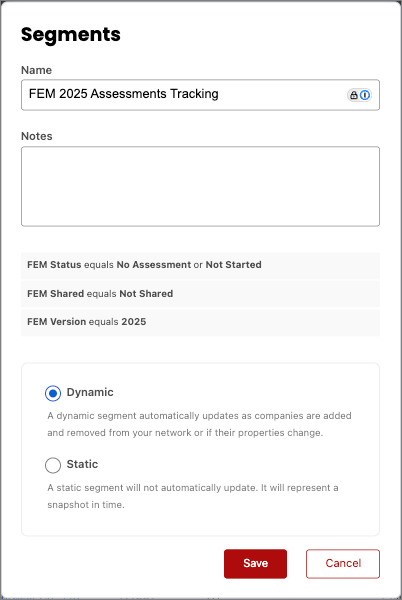Click the static segment description text
This screenshot has width=402, height=600.
[x=193, y=496]
